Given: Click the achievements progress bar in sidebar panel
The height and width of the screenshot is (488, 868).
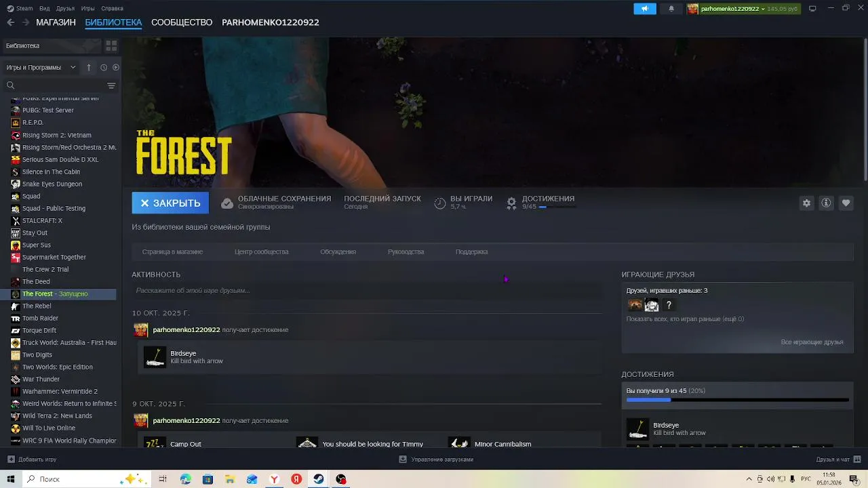Looking at the screenshot, I should [x=737, y=400].
